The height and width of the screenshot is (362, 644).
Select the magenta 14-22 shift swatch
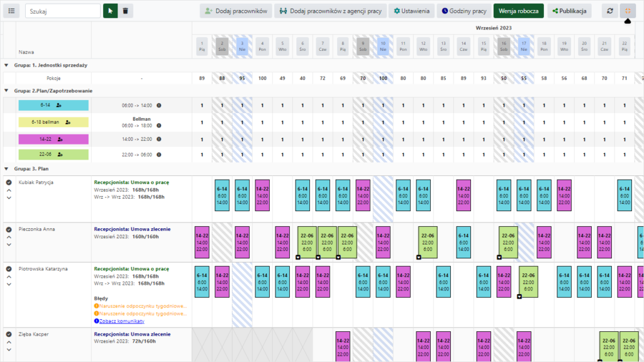[53, 139]
